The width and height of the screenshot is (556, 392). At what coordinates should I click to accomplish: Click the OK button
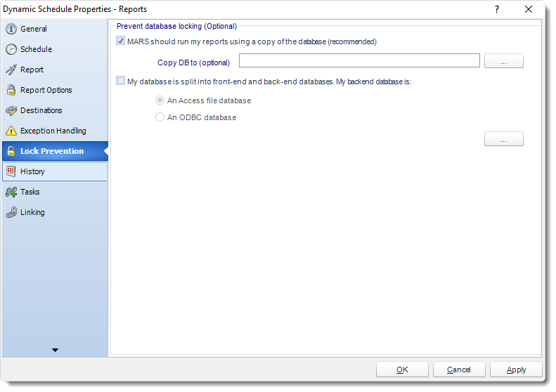coord(402,370)
